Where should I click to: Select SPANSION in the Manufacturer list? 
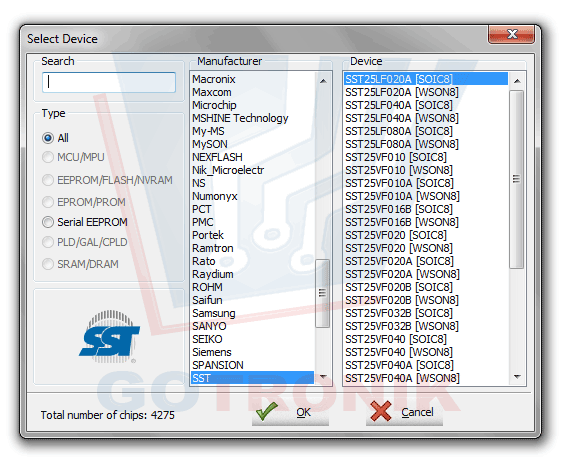(252, 365)
